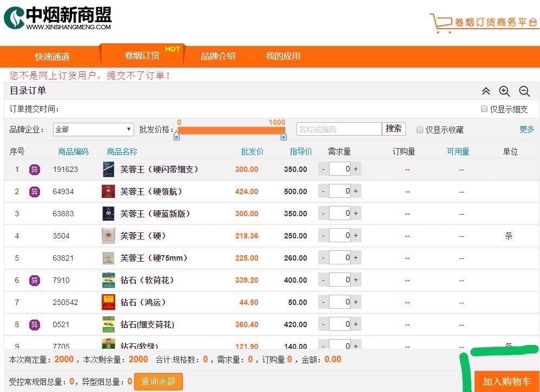Click product code 250542
Viewport: 540px width, 392px height.
[65, 302]
